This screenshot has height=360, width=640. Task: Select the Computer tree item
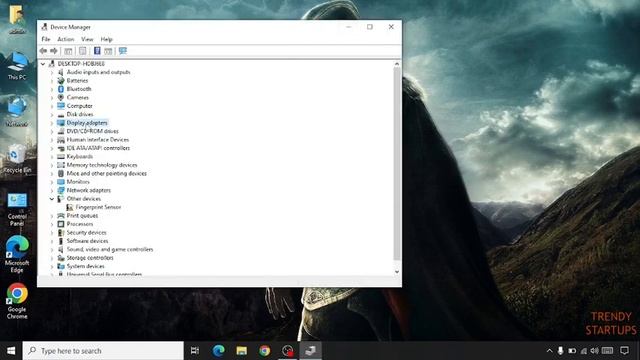(x=80, y=106)
